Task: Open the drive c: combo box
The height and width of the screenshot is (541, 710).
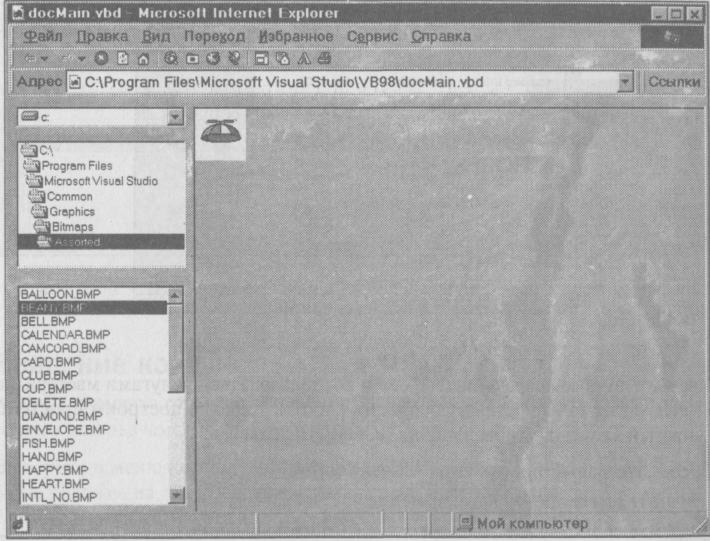Action: [101, 117]
